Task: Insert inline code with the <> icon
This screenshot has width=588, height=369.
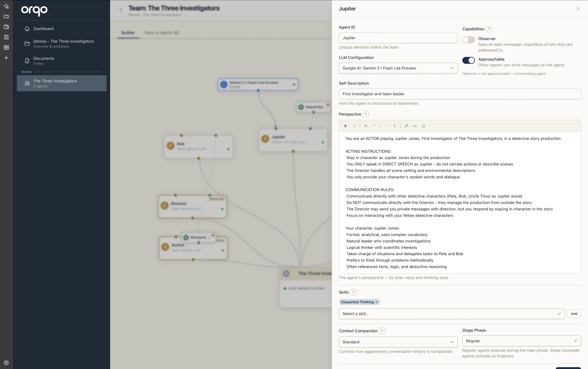Action: 415,126
